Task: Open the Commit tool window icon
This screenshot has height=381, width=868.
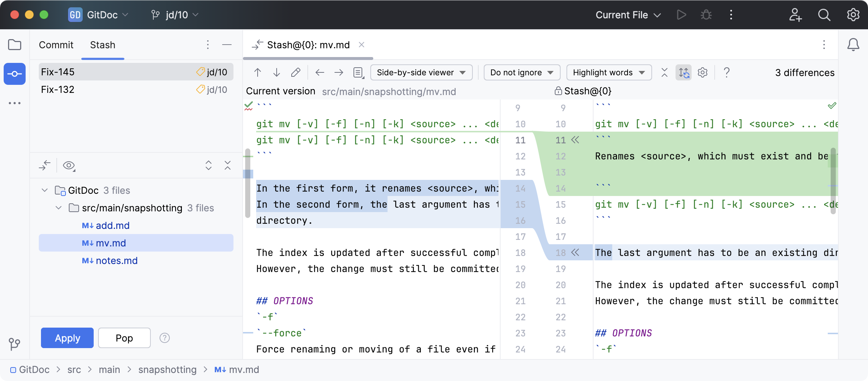Action: pos(15,74)
